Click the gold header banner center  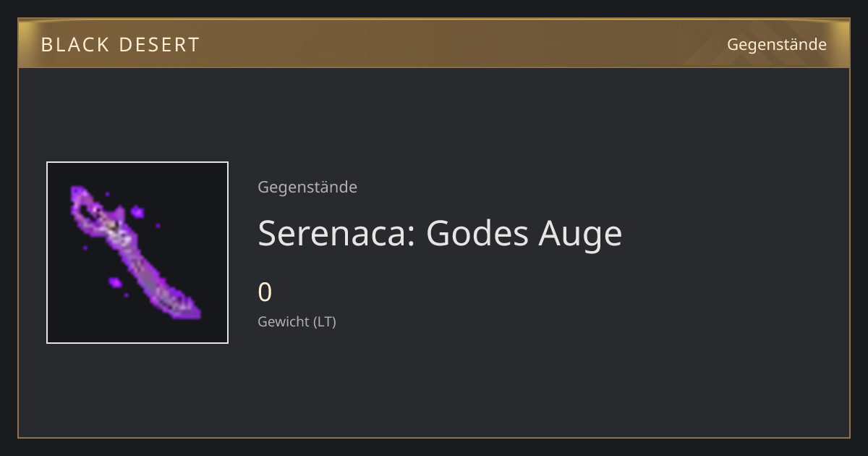(434, 43)
